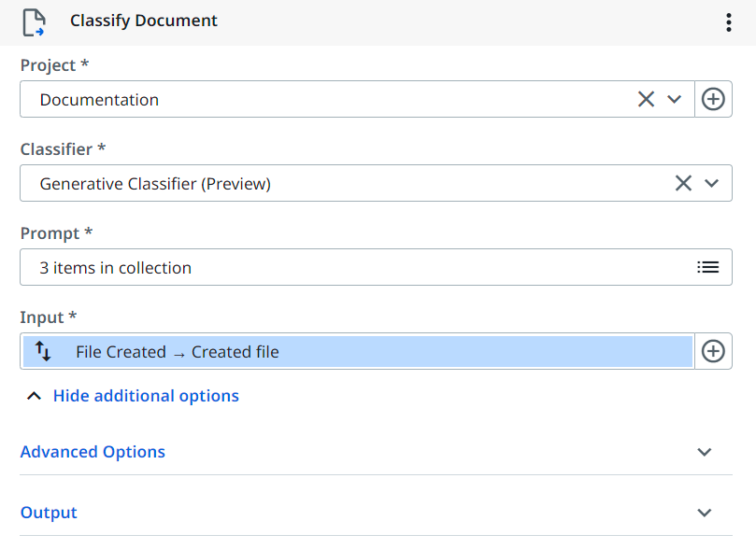Click the Classify Document activity icon
The height and width of the screenshot is (549, 756).
click(34, 21)
